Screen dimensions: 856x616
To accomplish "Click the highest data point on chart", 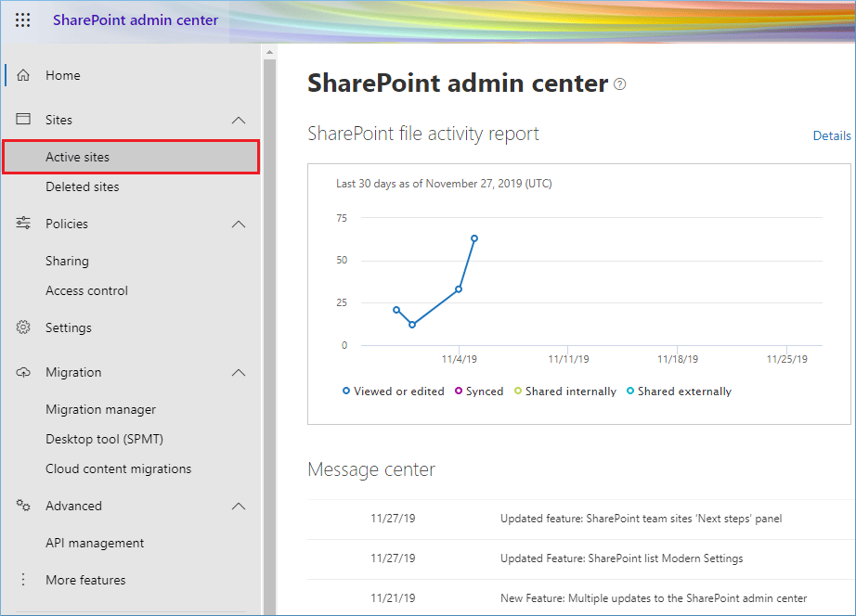I will (474, 238).
